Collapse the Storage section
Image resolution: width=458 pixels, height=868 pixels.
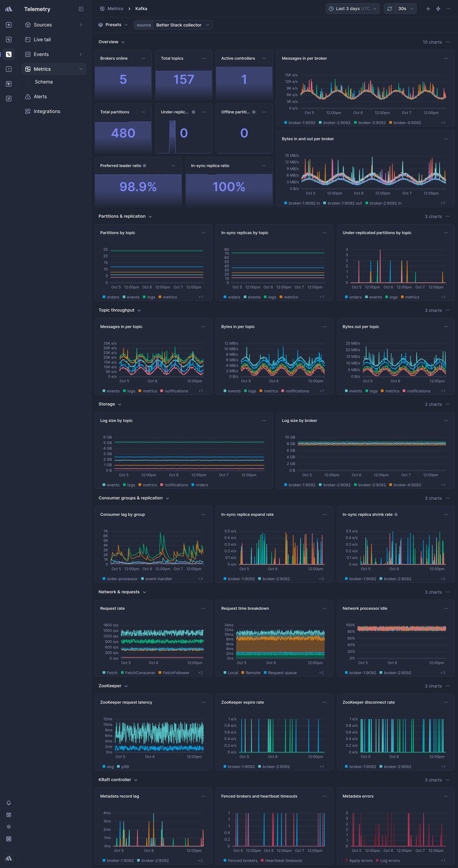(110, 404)
